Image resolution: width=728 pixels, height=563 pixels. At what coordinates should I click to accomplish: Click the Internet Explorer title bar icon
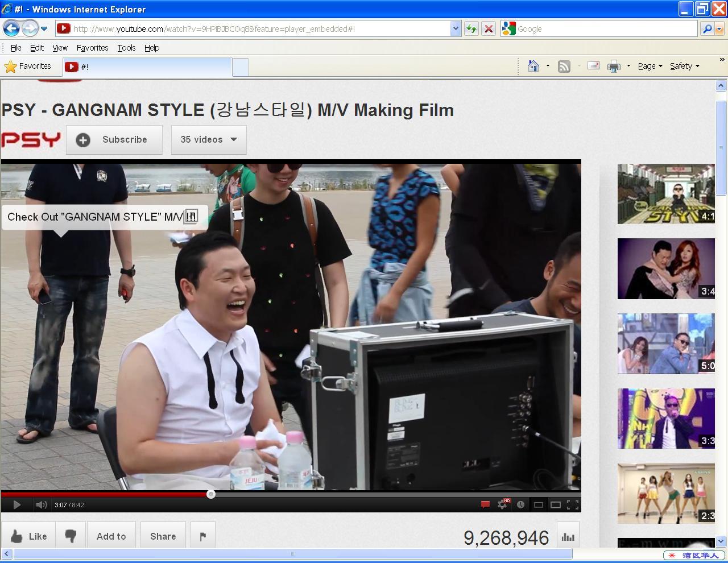tap(7, 9)
